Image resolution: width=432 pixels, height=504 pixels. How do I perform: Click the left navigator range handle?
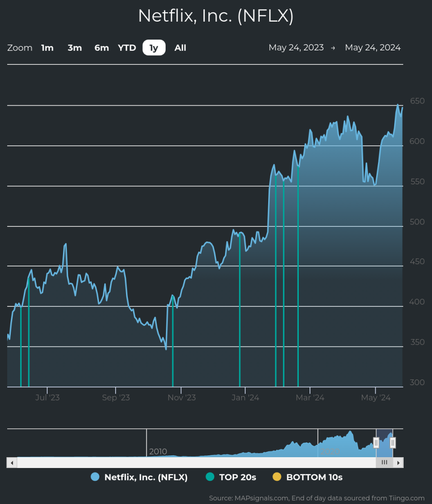coord(376,443)
